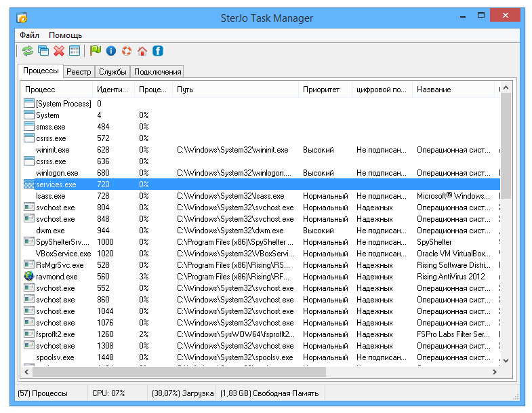532x413 pixels.
Task: Sort by the Название column header
Action: [453, 90]
